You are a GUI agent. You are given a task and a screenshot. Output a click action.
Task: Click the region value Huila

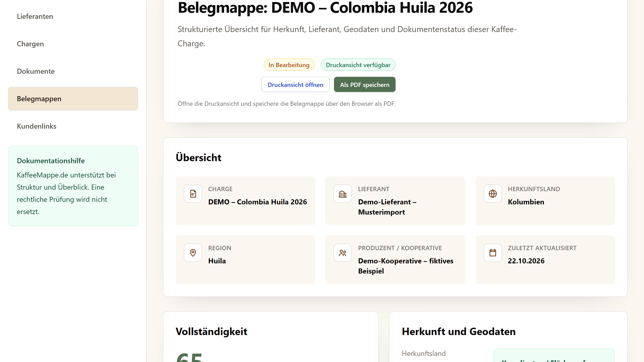(x=217, y=261)
